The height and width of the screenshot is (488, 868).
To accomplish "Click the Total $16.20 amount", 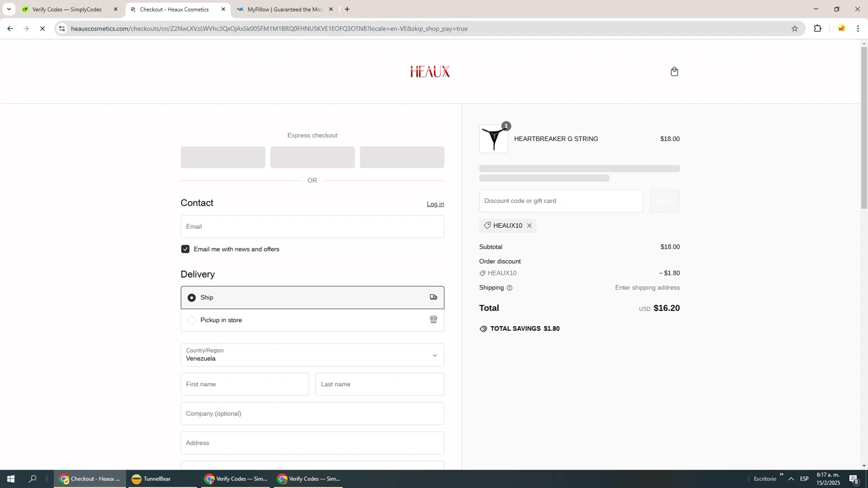I will [667, 308].
